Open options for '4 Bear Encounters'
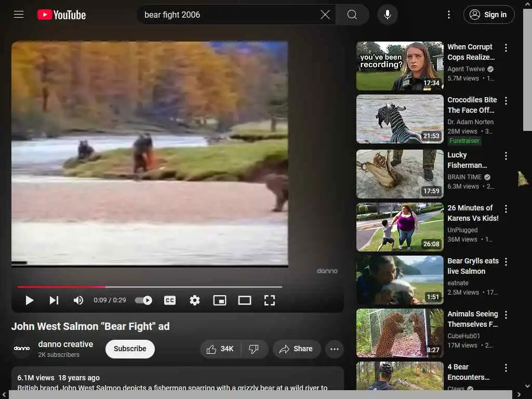 [x=506, y=368]
